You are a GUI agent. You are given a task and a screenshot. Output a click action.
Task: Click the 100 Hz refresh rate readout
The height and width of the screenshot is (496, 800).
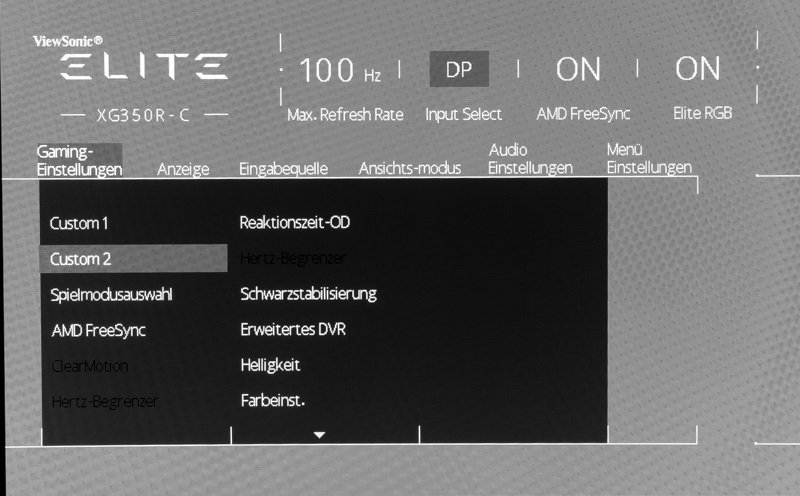click(340, 70)
